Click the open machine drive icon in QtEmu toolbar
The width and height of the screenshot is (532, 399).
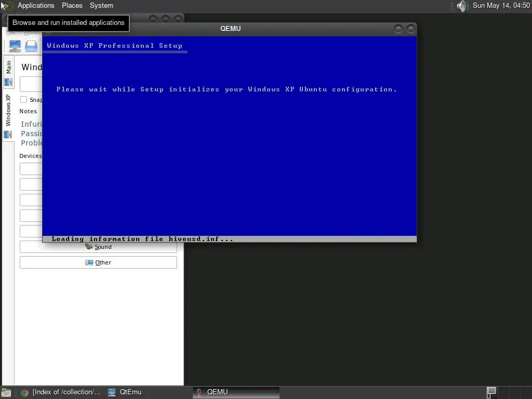click(31, 46)
